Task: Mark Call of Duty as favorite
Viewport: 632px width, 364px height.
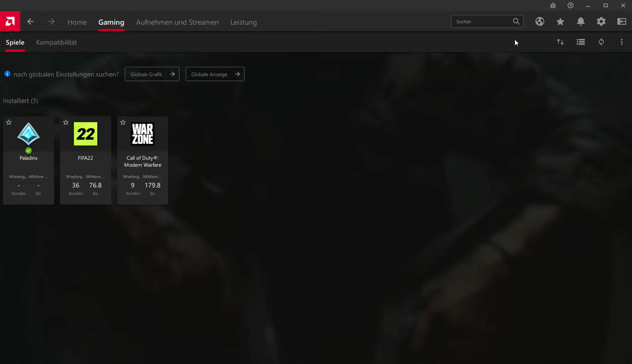Action: click(x=123, y=122)
